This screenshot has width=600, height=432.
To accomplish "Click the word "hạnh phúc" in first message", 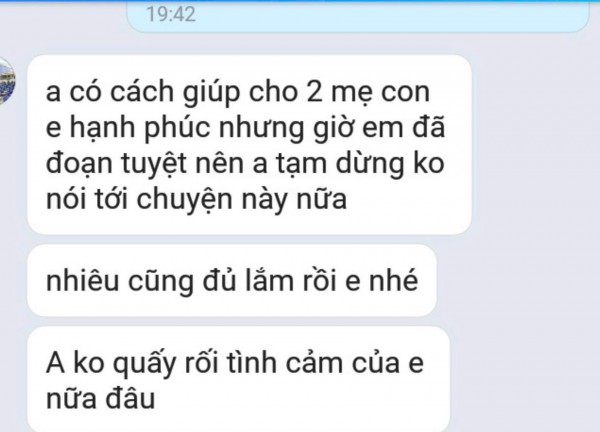I will pos(140,128).
